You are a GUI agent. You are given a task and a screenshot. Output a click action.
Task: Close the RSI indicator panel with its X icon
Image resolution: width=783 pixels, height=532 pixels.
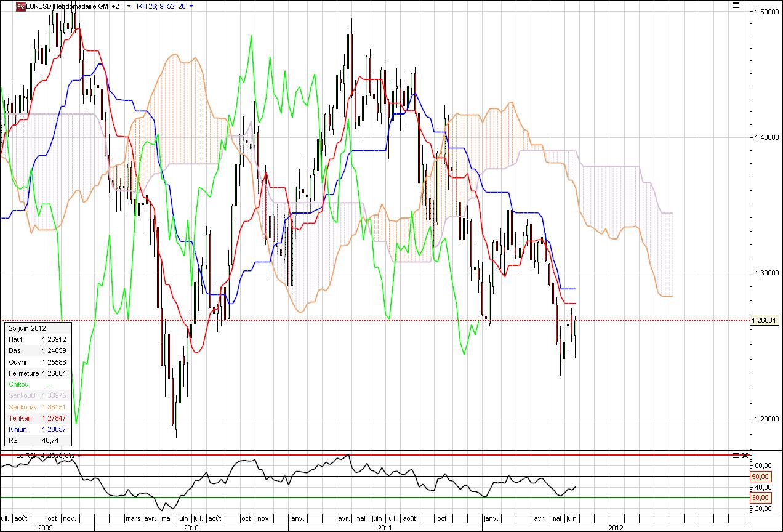click(x=744, y=456)
